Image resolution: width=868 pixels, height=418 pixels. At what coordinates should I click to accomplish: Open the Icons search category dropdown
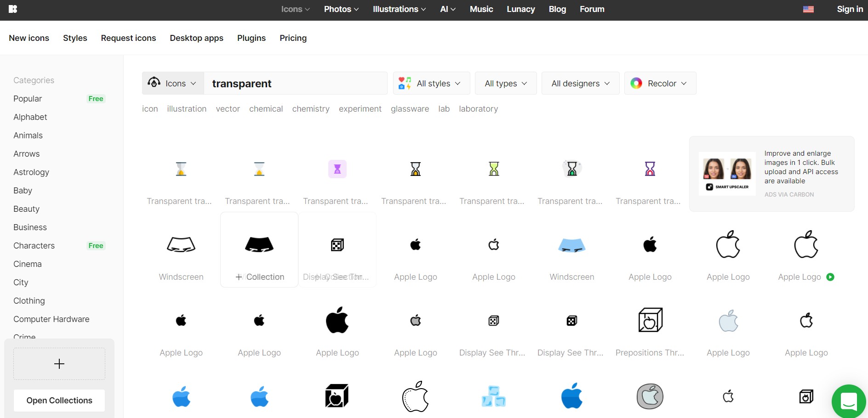tap(173, 83)
